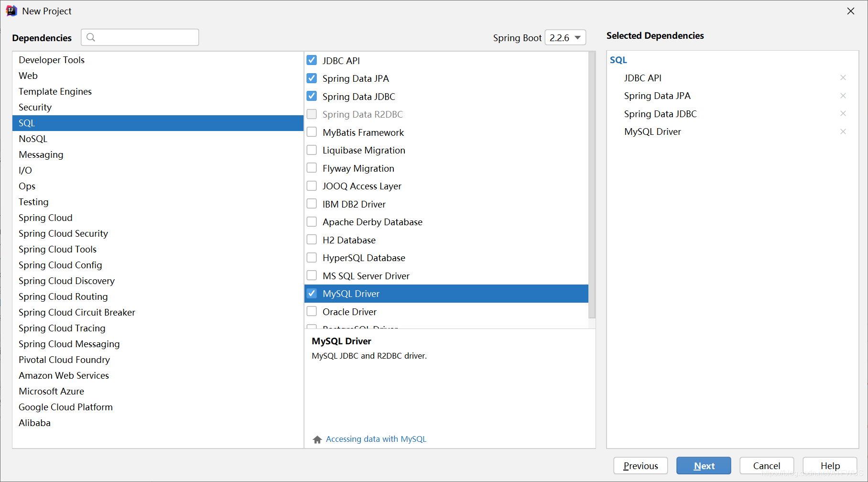868x482 pixels.
Task: Choose the Pivotal Cloud Foundry category
Action: coord(158,360)
